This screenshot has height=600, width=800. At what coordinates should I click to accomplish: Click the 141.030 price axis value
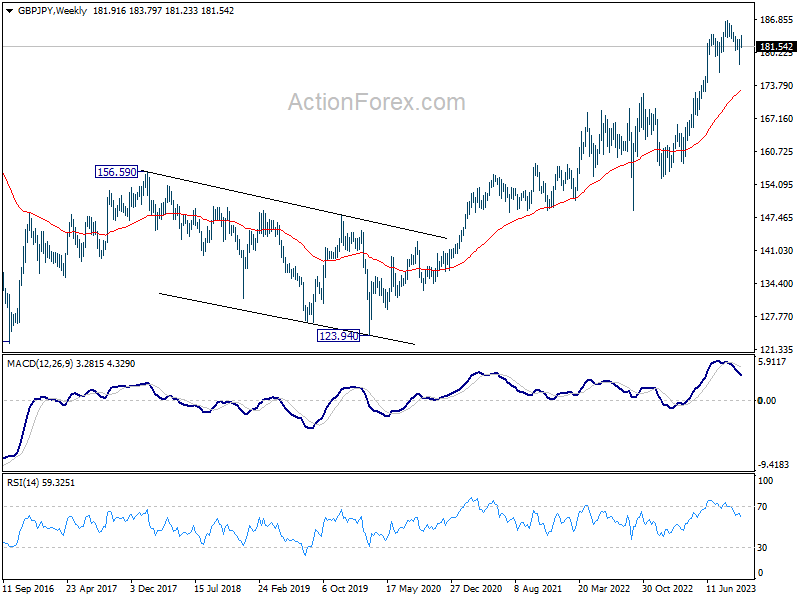(x=776, y=251)
